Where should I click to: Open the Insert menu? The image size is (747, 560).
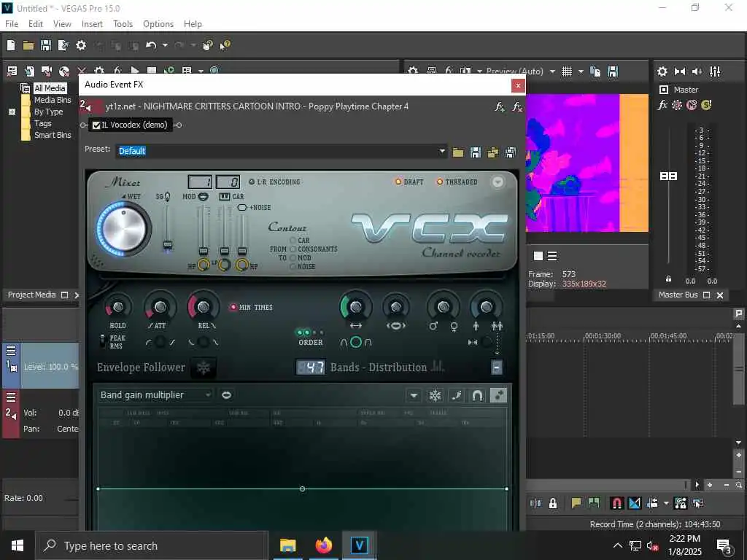pyautogui.click(x=92, y=24)
